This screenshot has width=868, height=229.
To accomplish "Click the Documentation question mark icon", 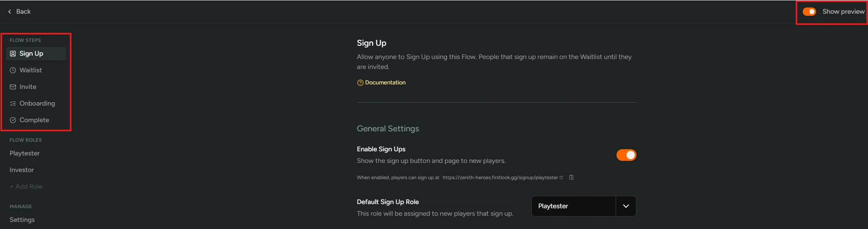I will pyautogui.click(x=360, y=83).
